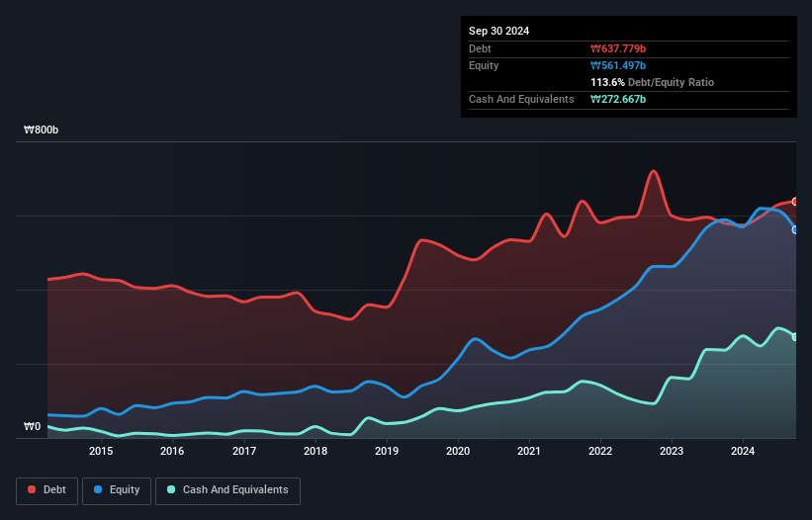Click the teal dot in Cash legend
The width and height of the screenshot is (812, 520).
(171, 489)
